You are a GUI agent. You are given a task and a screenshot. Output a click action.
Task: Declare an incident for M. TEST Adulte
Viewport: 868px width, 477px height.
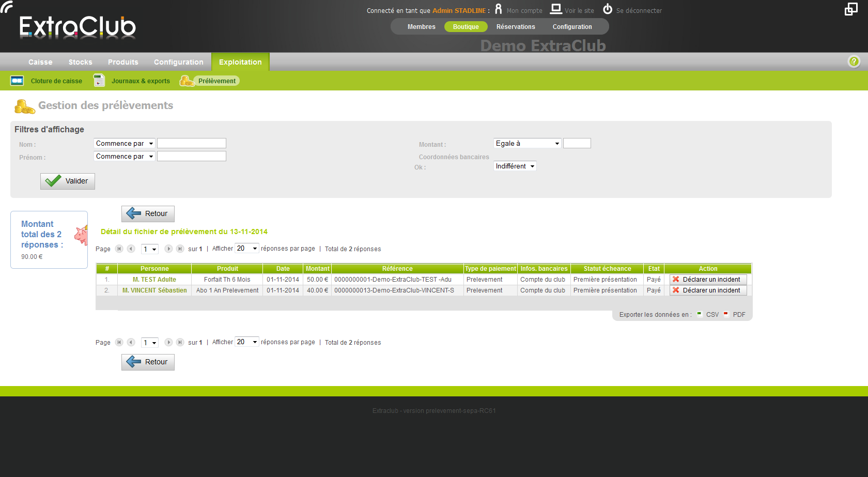(708, 280)
